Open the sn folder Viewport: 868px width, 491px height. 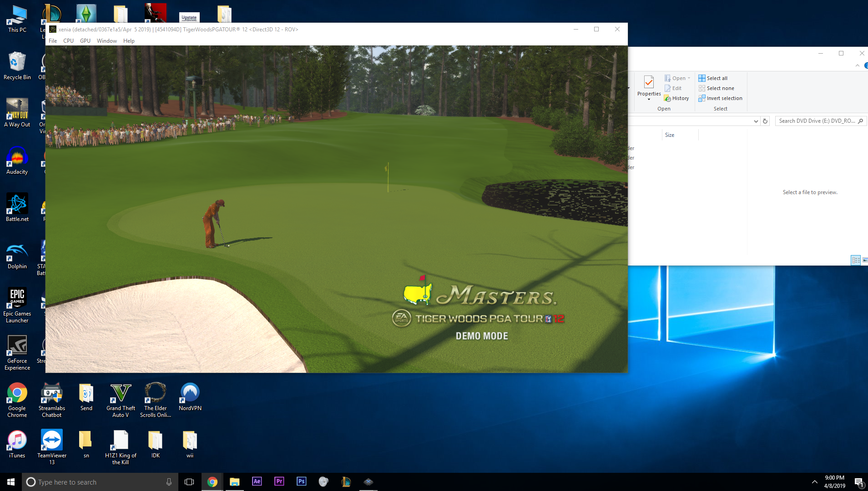86,444
